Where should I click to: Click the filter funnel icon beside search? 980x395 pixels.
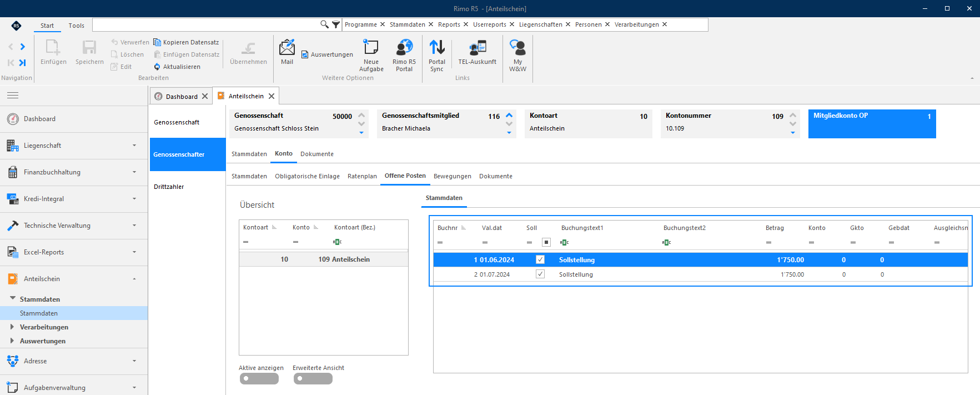(x=336, y=24)
